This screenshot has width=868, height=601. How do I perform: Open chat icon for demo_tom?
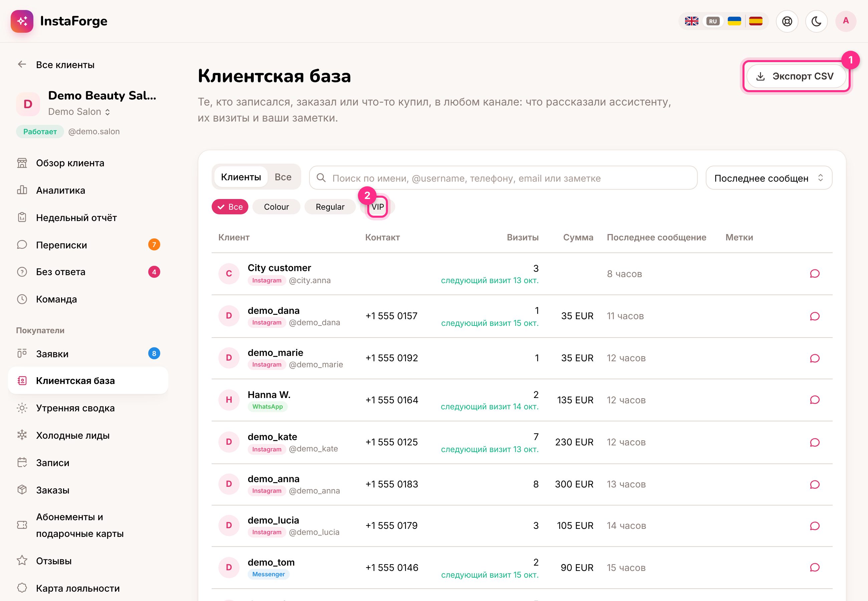pyautogui.click(x=815, y=568)
